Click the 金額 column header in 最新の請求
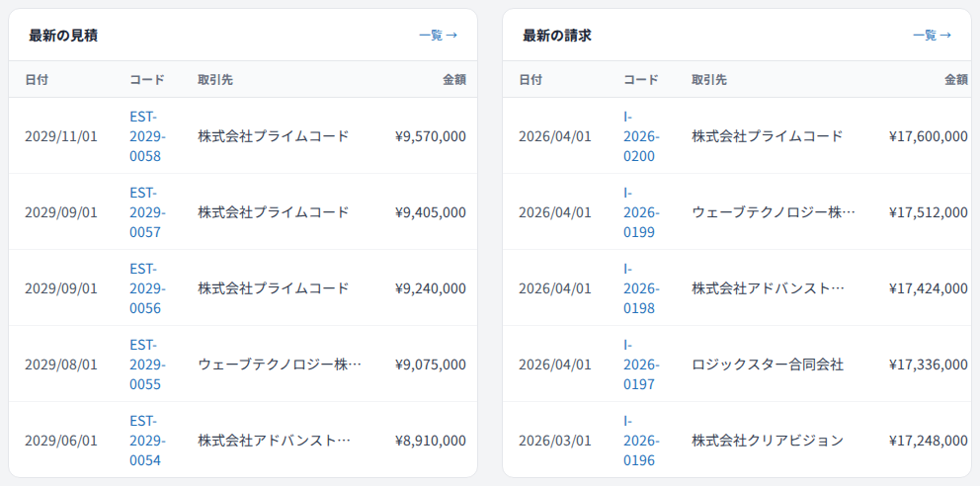This screenshot has height=486, width=980. click(956, 80)
